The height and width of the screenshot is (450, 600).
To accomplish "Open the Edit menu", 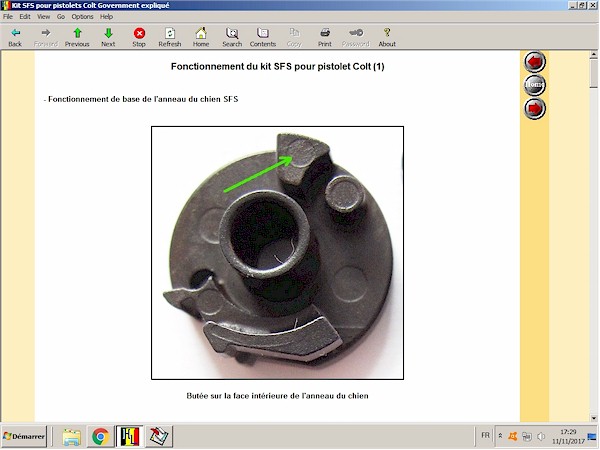I will click(25, 16).
